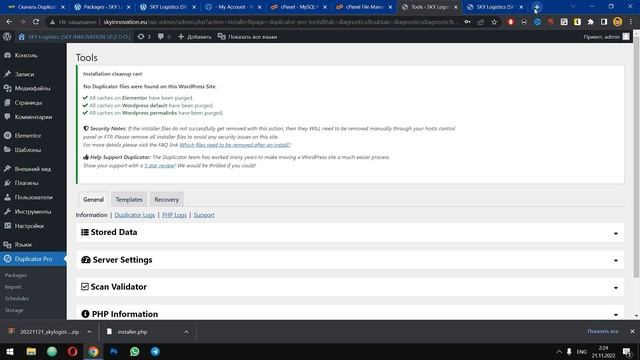Screen dimensions: 640x360
Task: Click the browser back arrow
Action: click(9, 22)
